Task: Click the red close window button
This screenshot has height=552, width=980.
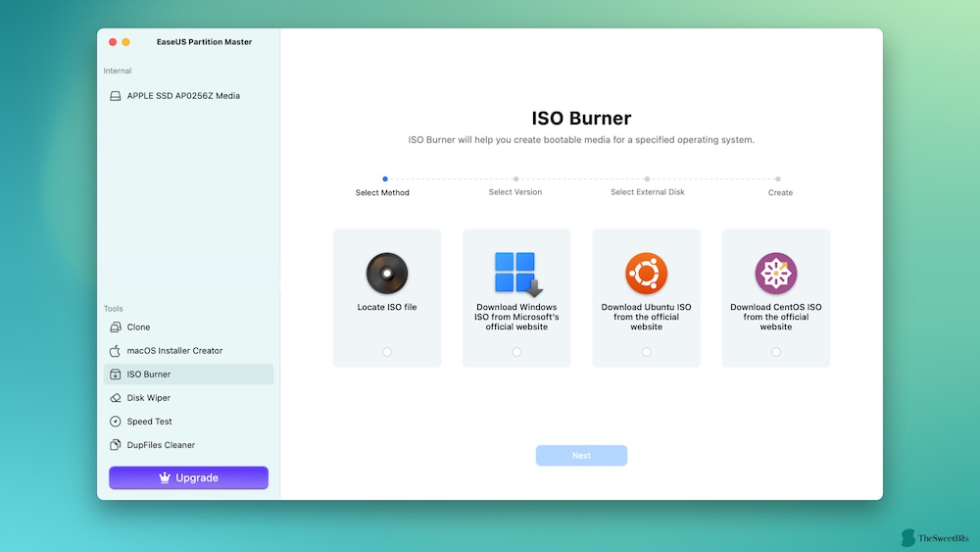Action: tap(113, 42)
